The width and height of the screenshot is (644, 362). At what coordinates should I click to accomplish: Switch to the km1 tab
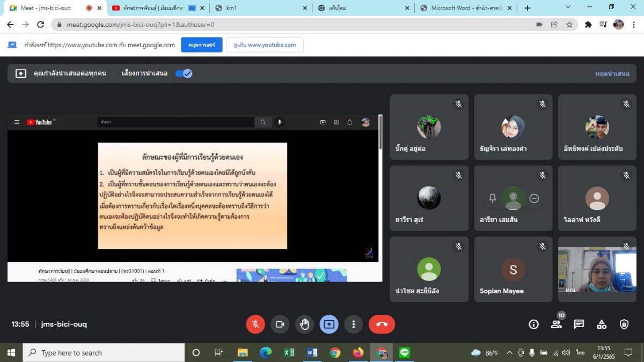pyautogui.click(x=258, y=8)
